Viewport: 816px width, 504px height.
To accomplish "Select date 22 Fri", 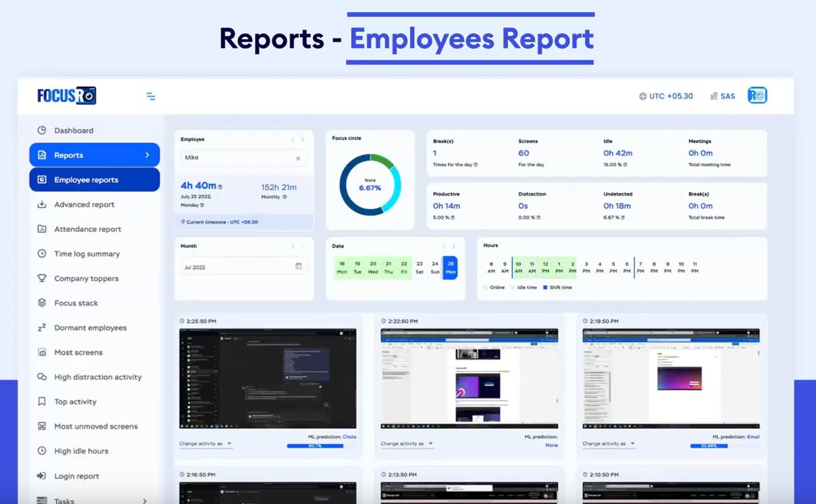I will click(404, 267).
